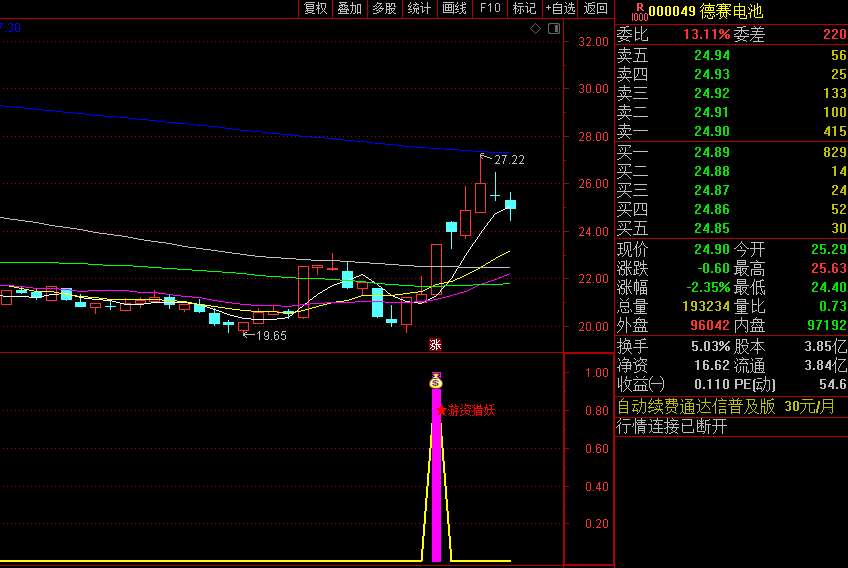Select the 卖三 row price 24.92

click(712, 93)
